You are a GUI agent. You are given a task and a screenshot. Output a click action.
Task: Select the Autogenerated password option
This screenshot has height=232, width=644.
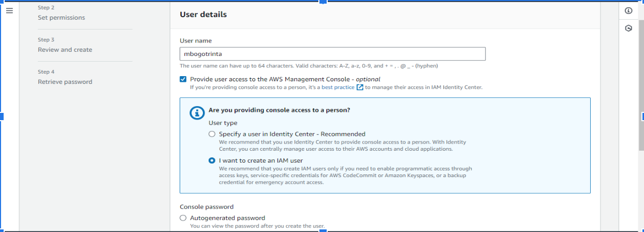pyautogui.click(x=183, y=218)
